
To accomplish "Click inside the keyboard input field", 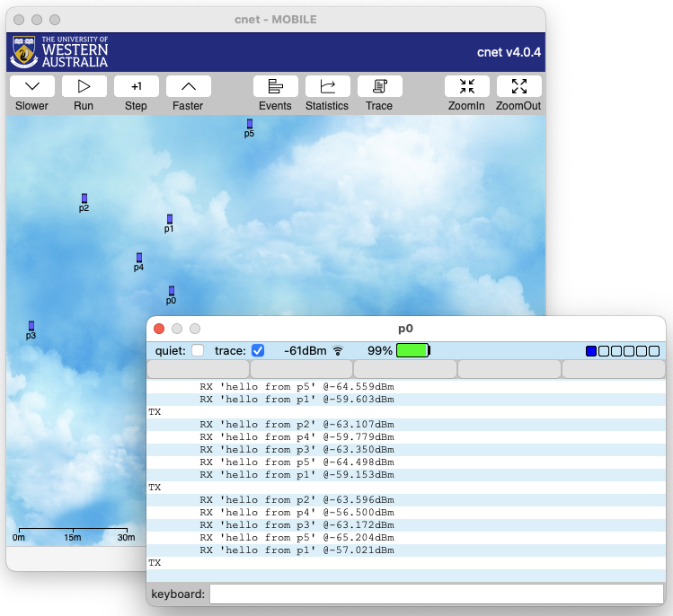I will click(437, 594).
